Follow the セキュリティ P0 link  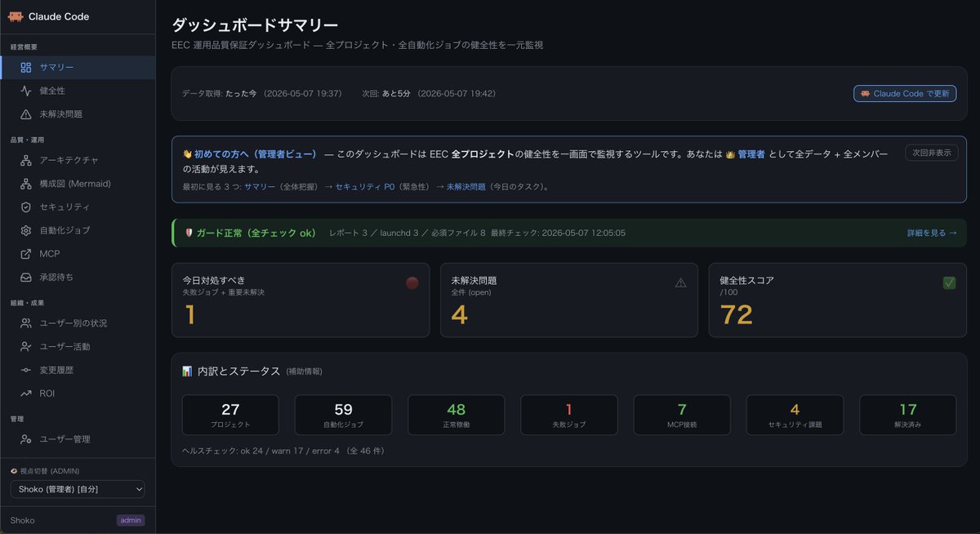365,187
